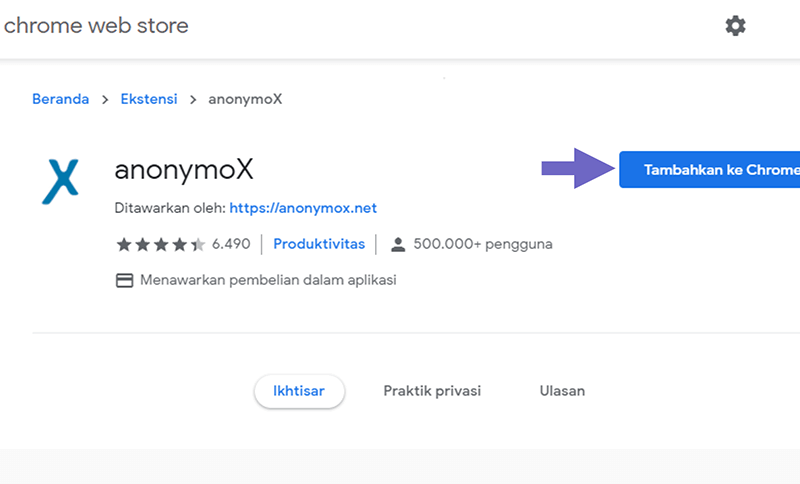Open the Produktivitas category link
The image size is (800, 484).
coord(319,244)
